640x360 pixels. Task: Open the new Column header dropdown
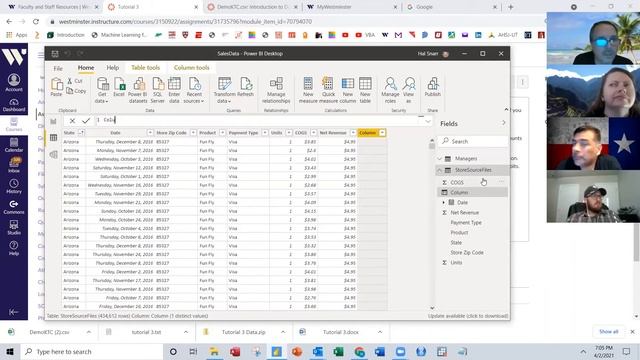tap(382, 133)
